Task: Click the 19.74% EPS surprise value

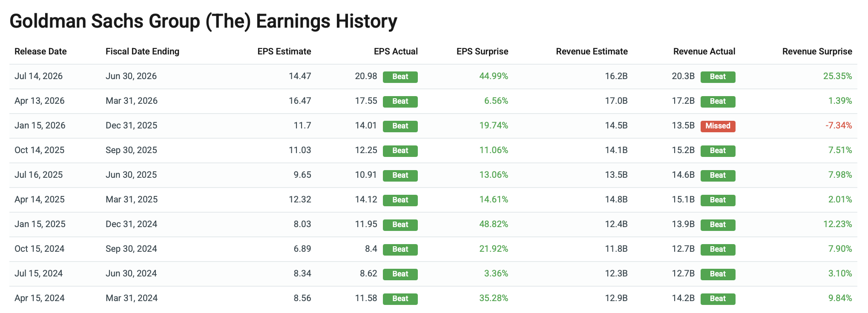Action: point(494,125)
